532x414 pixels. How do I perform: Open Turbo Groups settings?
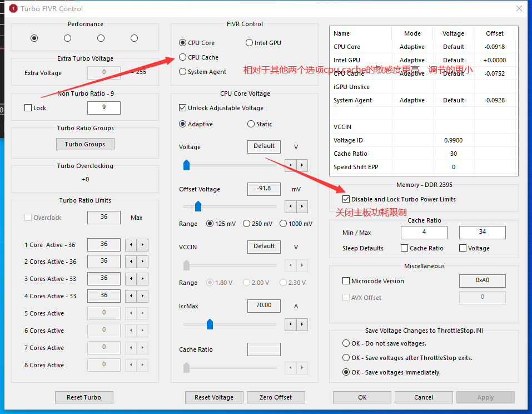[x=85, y=144]
